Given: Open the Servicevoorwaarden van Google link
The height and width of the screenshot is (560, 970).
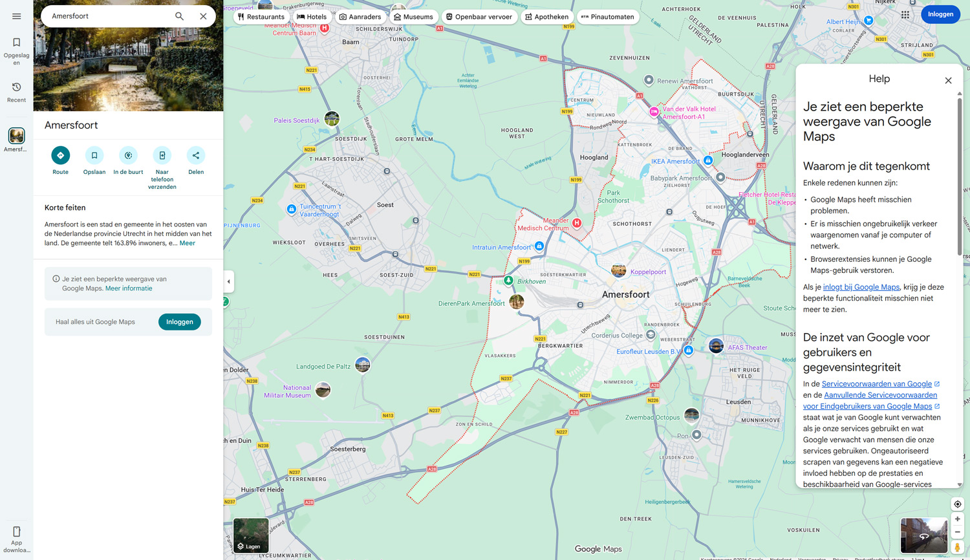Looking at the screenshot, I should 878,383.
